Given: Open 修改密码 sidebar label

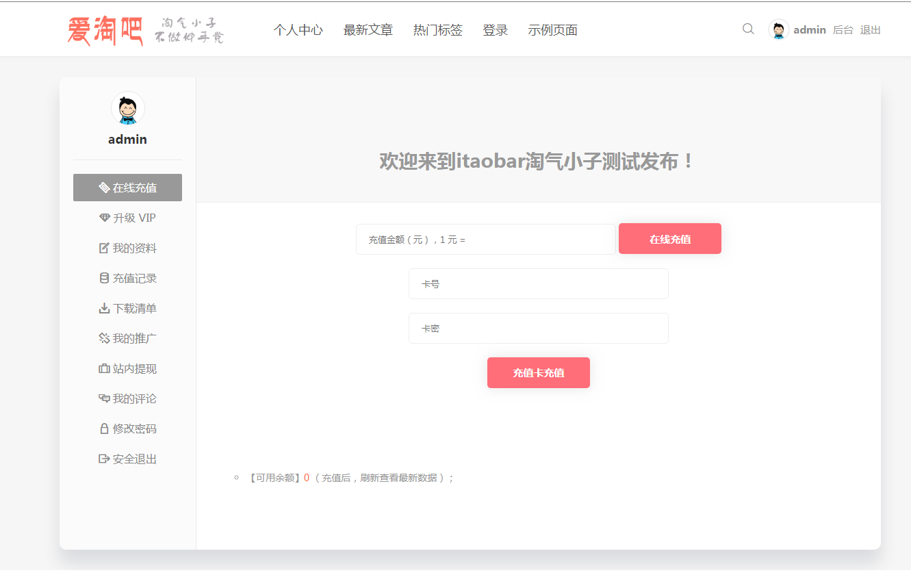Looking at the screenshot, I should click(135, 429).
